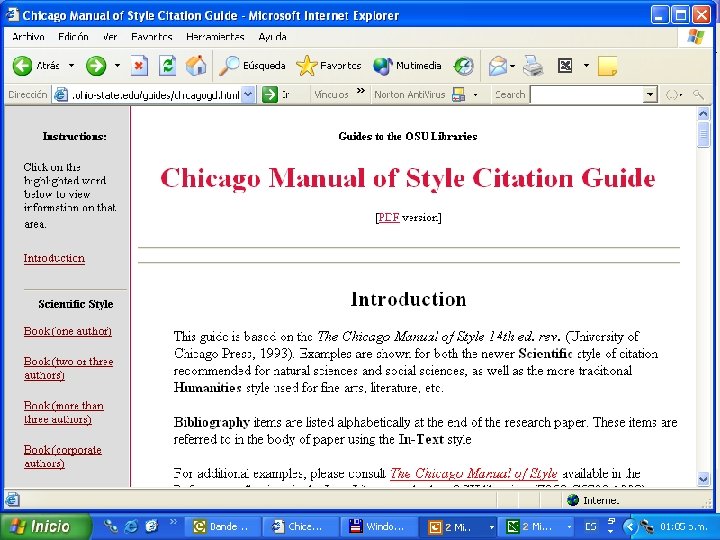Open the Ayuda menu
720x540 pixels.
pos(272,37)
